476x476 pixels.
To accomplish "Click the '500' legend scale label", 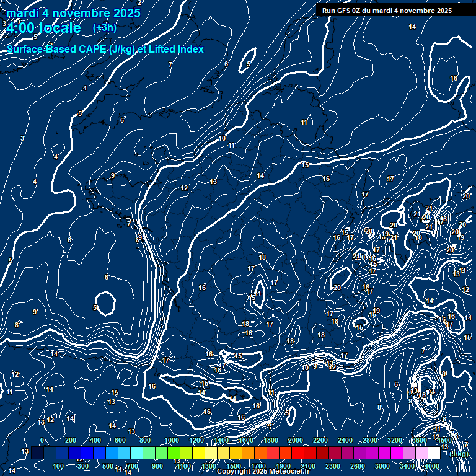I will pos(108,466).
